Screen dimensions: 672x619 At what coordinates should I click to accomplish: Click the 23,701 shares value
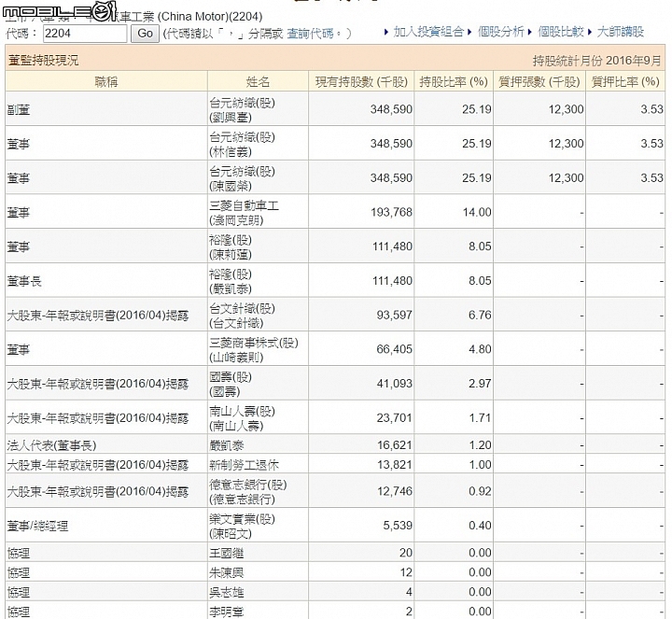pos(394,418)
